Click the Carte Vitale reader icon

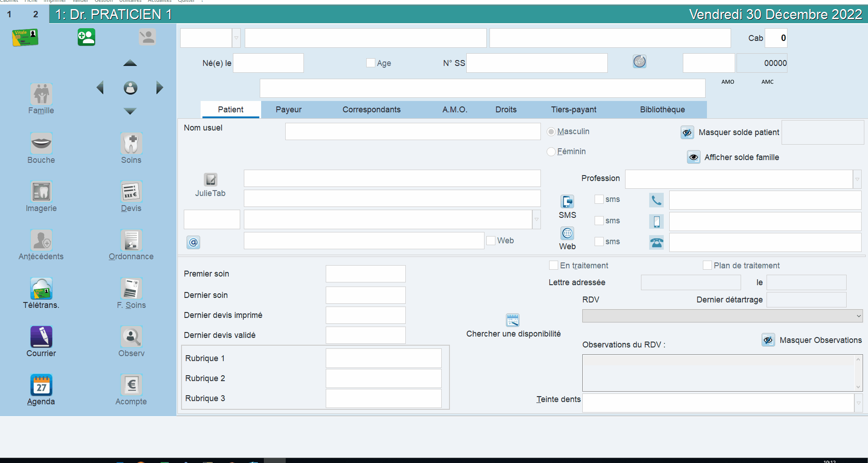[x=25, y=37]
